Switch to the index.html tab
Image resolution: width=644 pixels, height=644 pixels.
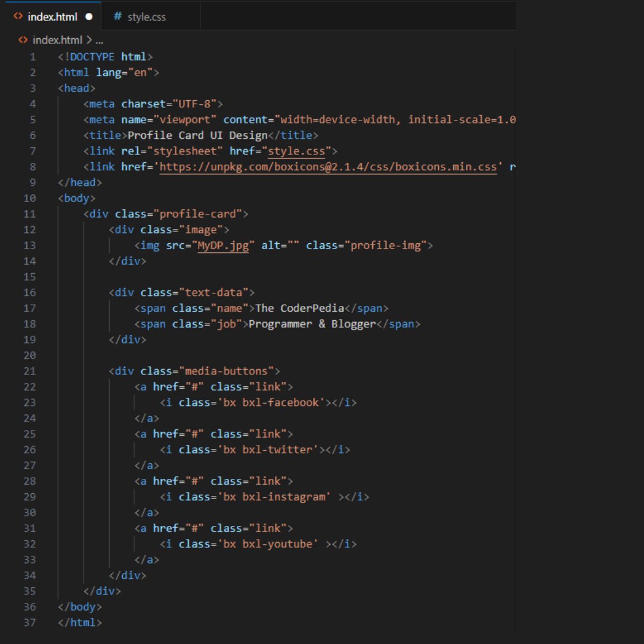click(53, 17)
